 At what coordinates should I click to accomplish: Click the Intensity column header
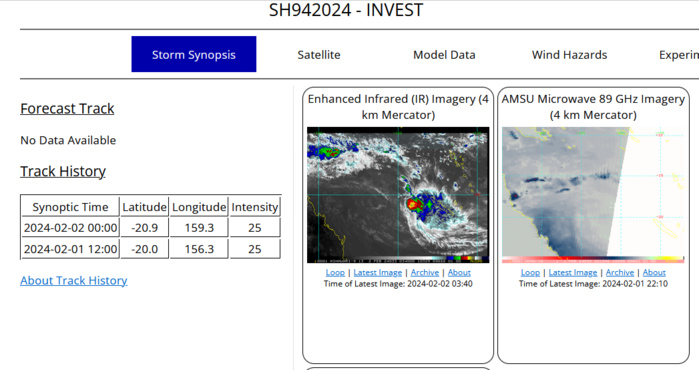point(255,207)
